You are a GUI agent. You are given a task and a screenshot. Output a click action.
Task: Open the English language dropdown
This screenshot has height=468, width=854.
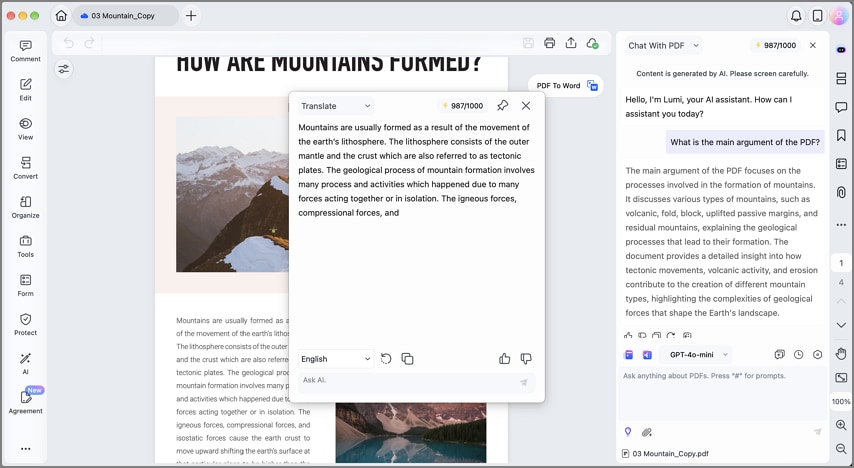tap(336, 359)
